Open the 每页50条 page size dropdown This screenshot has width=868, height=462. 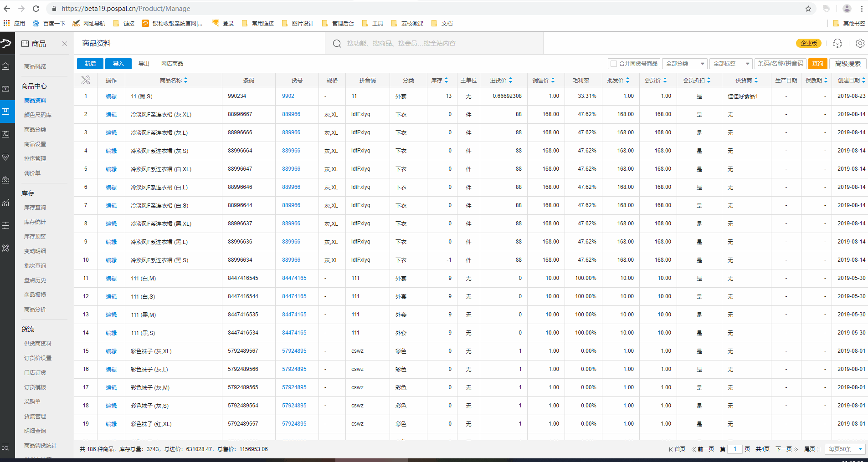845,449
